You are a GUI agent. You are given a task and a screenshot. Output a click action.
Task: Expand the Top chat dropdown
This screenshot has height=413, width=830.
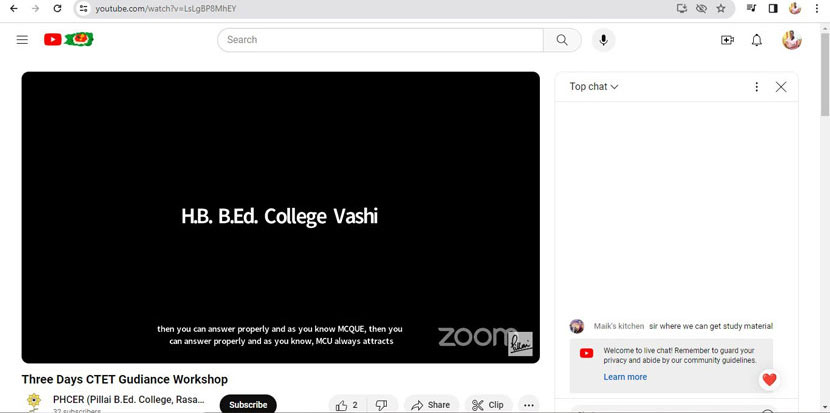tap(593, 86)
